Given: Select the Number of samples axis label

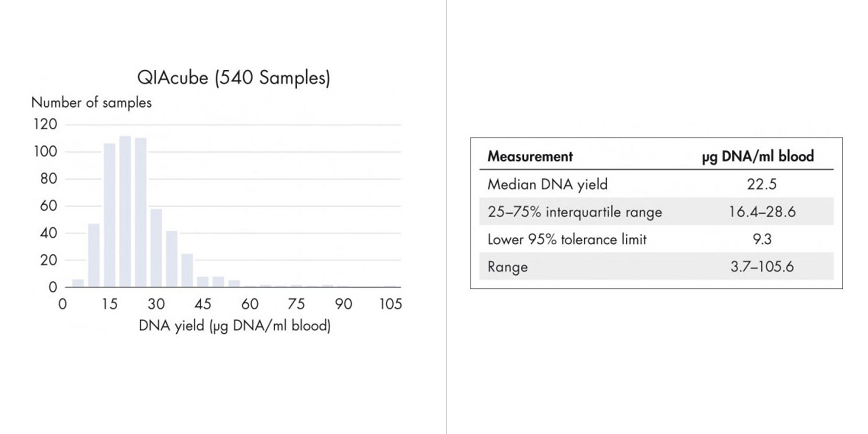Looking at the screenshot, I should coord(92,103).
